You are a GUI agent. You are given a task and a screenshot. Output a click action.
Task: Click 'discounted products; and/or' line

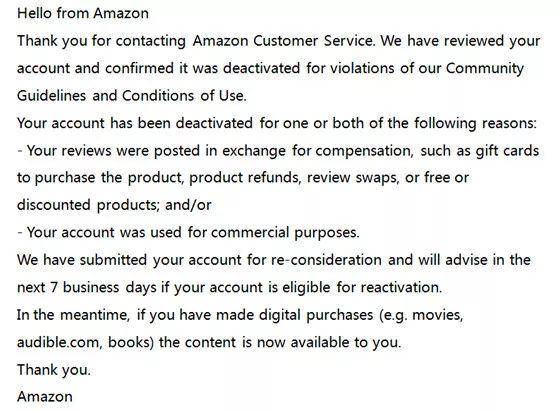pyautogui.click(x=114, y=205)
